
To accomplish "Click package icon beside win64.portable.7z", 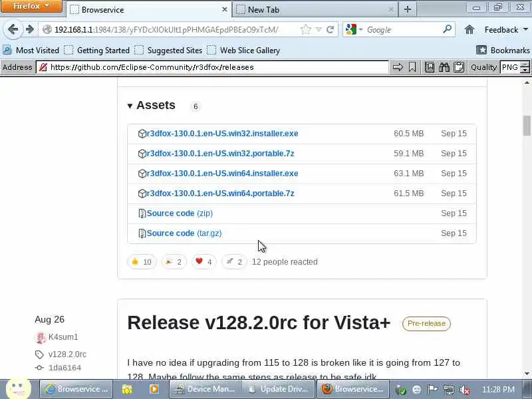I will (x=142, y=194).
